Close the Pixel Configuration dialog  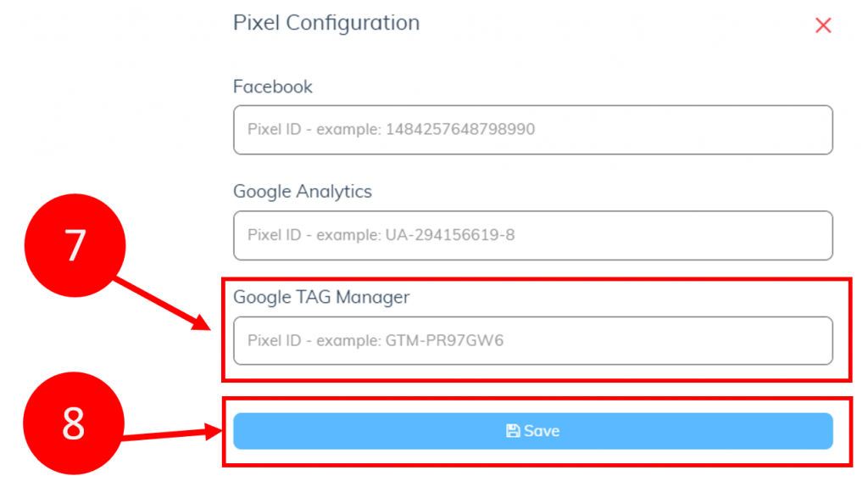pyautogui.click(x=823, y=25)
